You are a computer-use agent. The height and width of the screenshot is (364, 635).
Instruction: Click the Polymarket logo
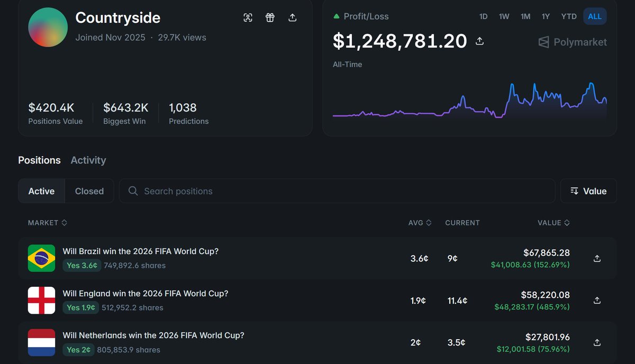point(573,42)
